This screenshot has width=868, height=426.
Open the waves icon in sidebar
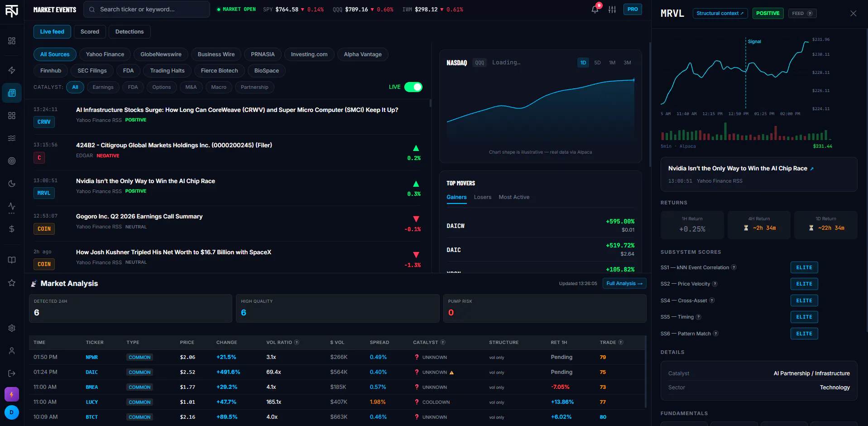click(x=12, y=138)
